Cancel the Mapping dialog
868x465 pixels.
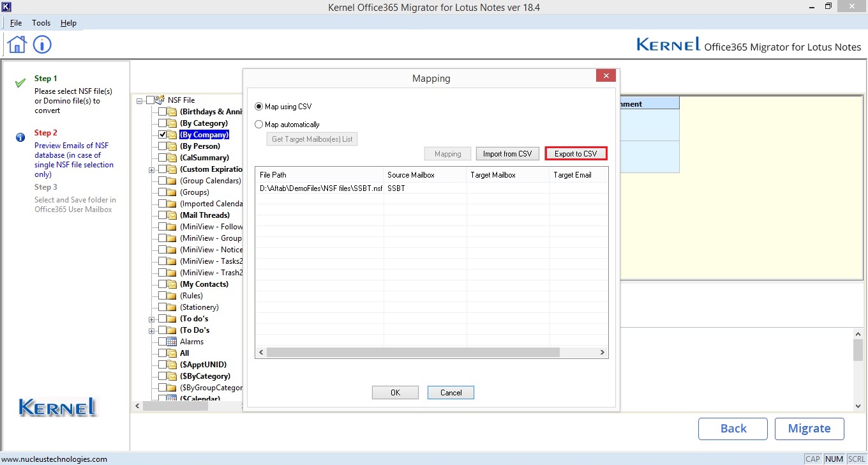(x=451, y=393)
